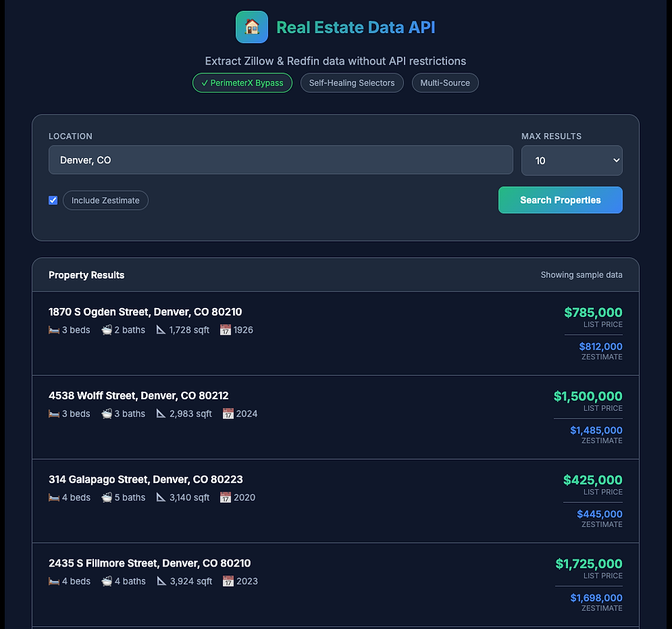Click the 5 baths text

(x=130, y=497)
